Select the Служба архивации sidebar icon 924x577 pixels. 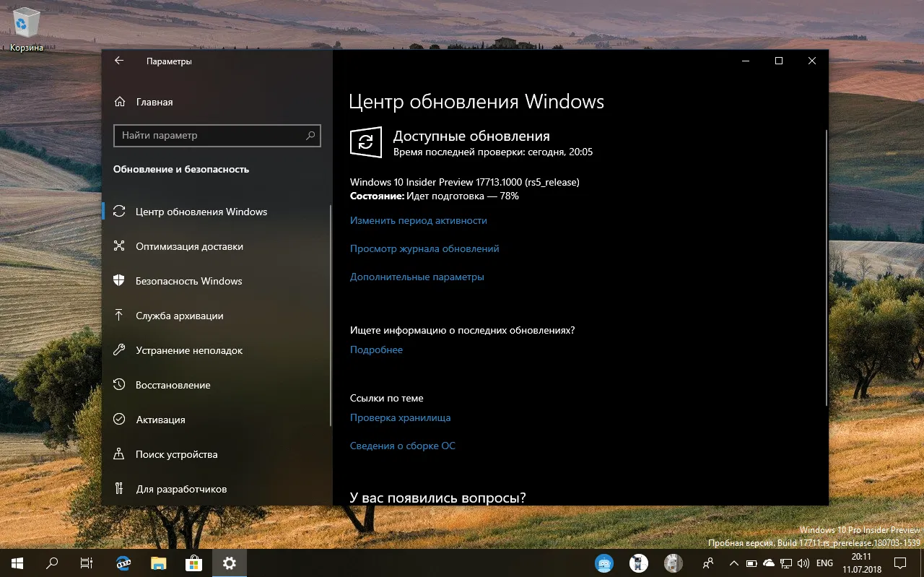pyautogui.click(x=118, y=315)
